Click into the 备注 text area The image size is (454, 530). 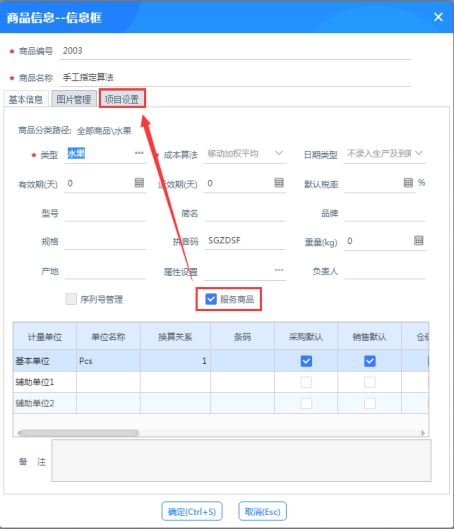click(x=241, y=461)
